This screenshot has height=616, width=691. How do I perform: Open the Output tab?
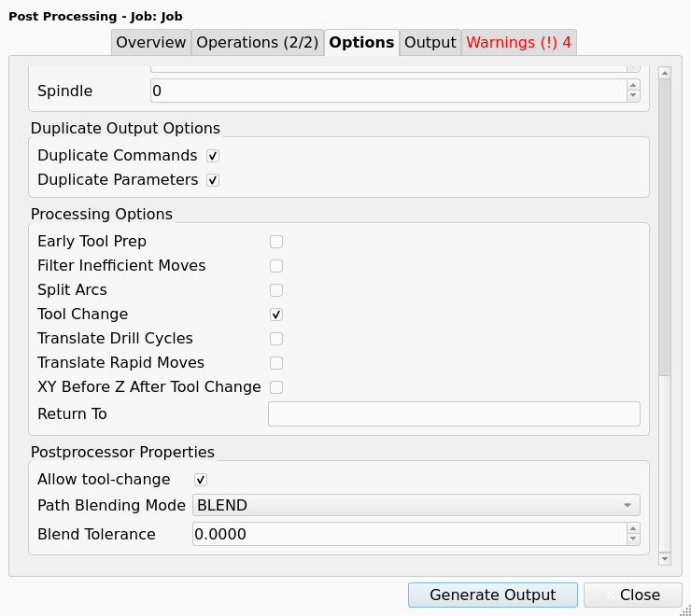pyautogui.click(x=430, y=43)
